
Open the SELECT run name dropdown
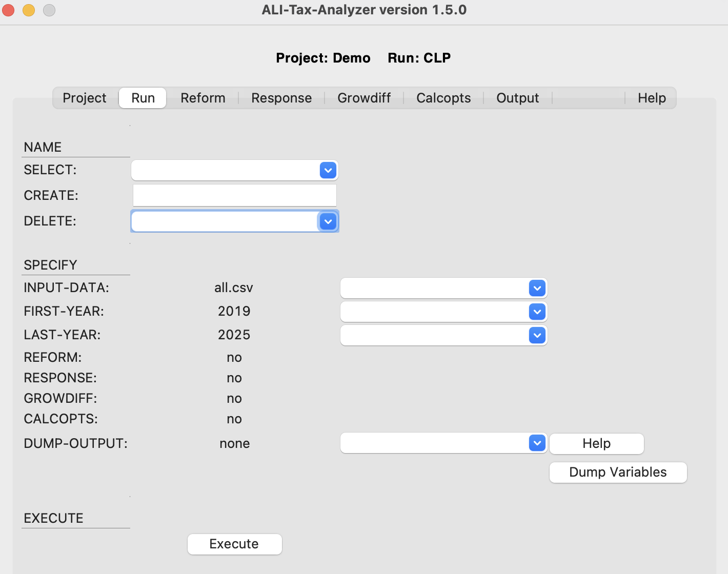point(328,170)
